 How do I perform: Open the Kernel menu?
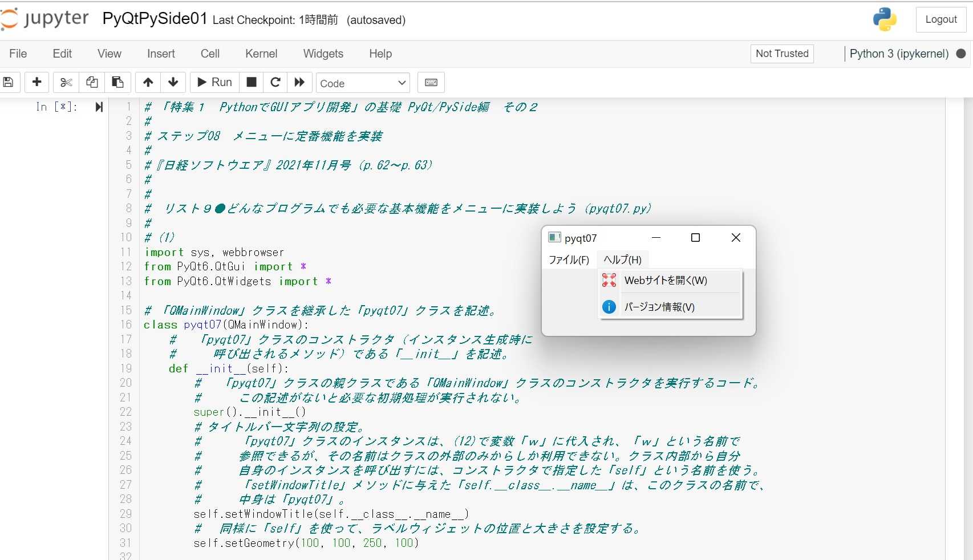pyautogui.click(x=261, y=54)
